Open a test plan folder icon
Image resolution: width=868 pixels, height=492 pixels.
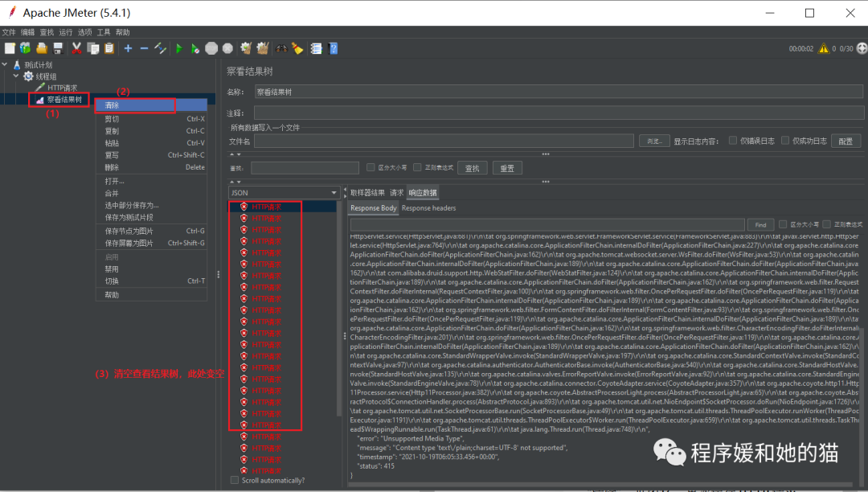(42, 49)
